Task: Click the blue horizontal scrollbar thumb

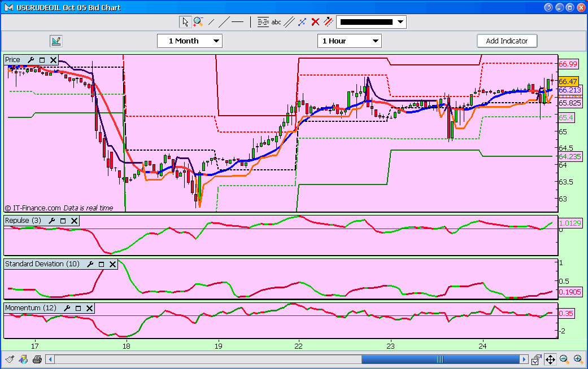Action: (440, 359)
